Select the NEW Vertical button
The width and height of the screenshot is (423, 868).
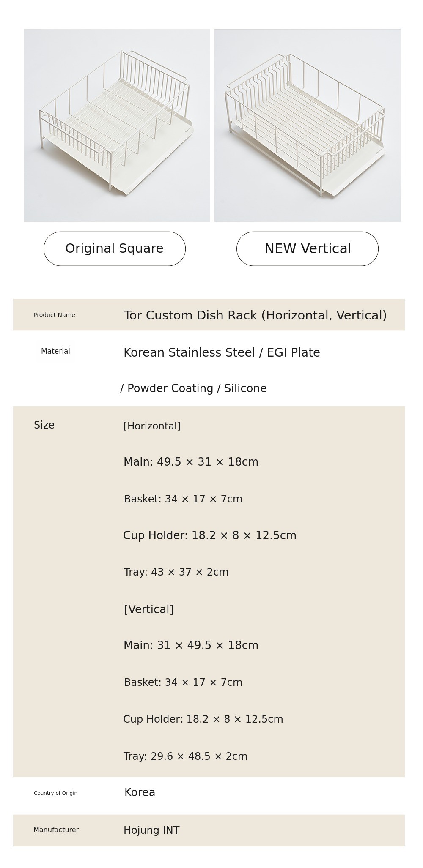point(308,248)
